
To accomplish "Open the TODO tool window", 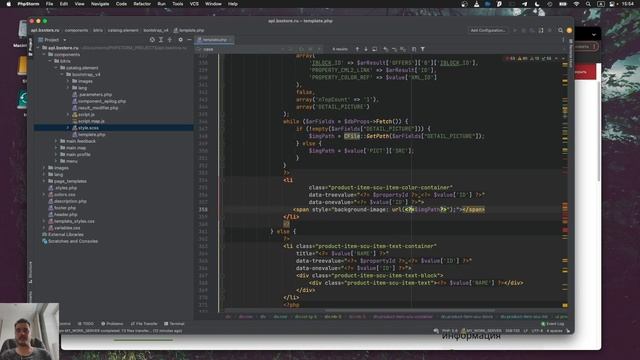I will (86, 324).
